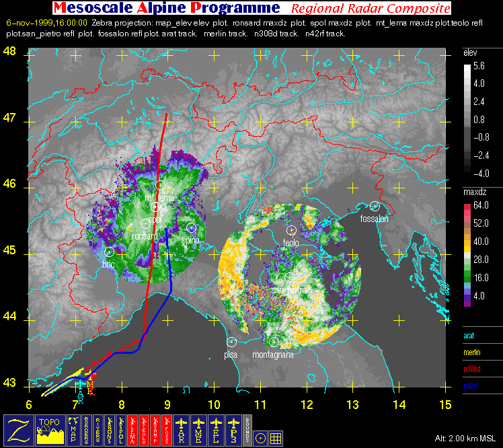Click the red SAN-P radar icon
Viewport: 503px width, 448px height.
click(155, 431)
